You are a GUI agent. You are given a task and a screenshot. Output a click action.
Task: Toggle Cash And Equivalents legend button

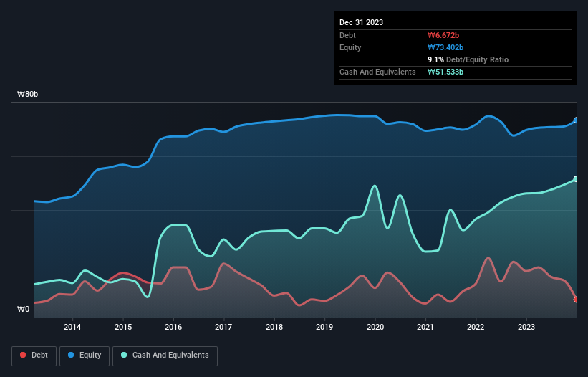coord(165,355)
